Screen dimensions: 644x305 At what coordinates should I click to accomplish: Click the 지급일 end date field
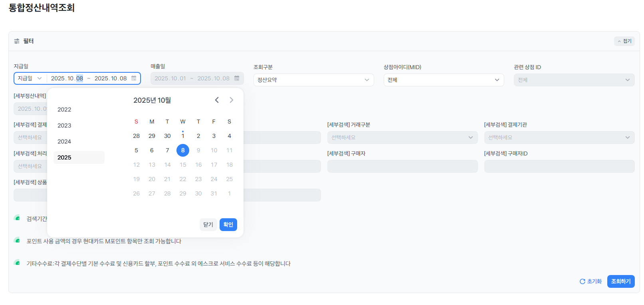pyautogui.click(x=111, y=78)
